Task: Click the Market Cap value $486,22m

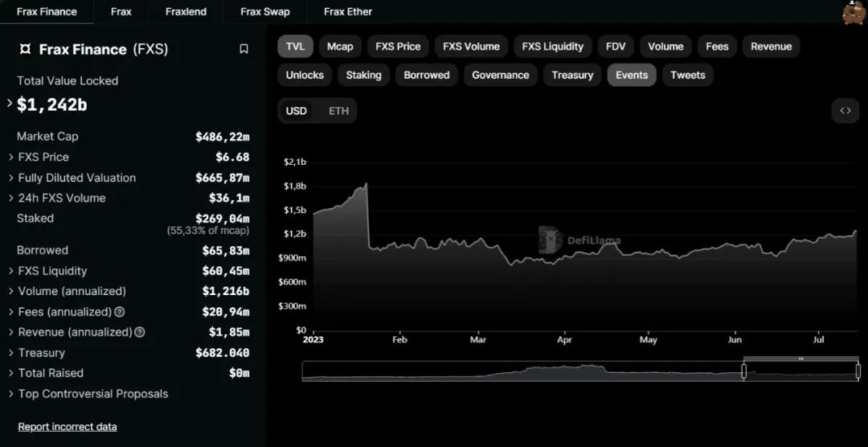Action: pos(223,137)
